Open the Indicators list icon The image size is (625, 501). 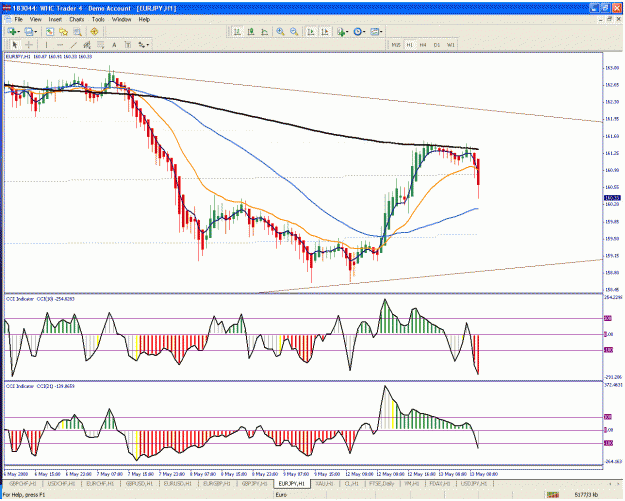tap(341, 31)
